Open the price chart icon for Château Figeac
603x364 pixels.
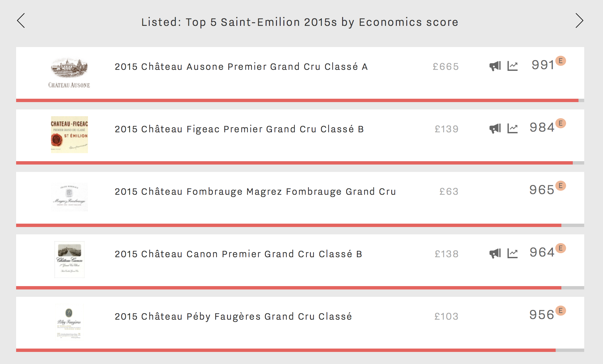[x=512, y=129]
